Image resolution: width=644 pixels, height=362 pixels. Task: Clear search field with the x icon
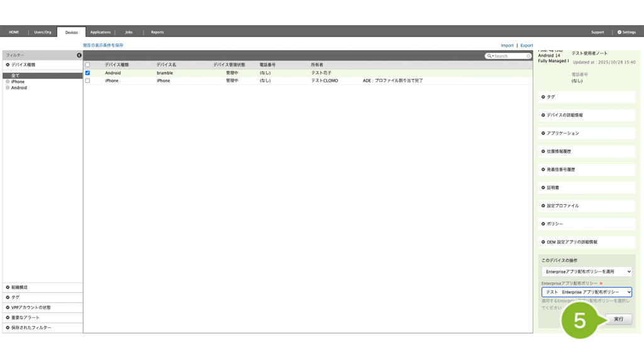(x=528, y=56)
